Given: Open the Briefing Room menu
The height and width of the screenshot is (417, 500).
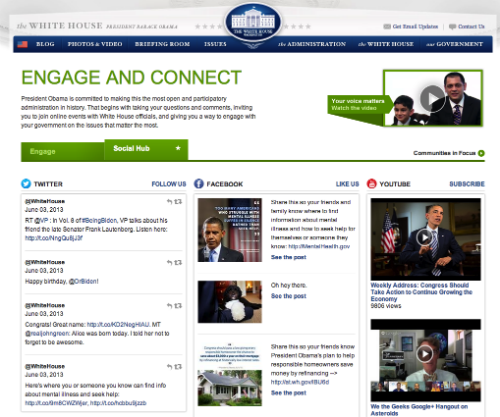Looking at the screenshot, I should (162, 44).
